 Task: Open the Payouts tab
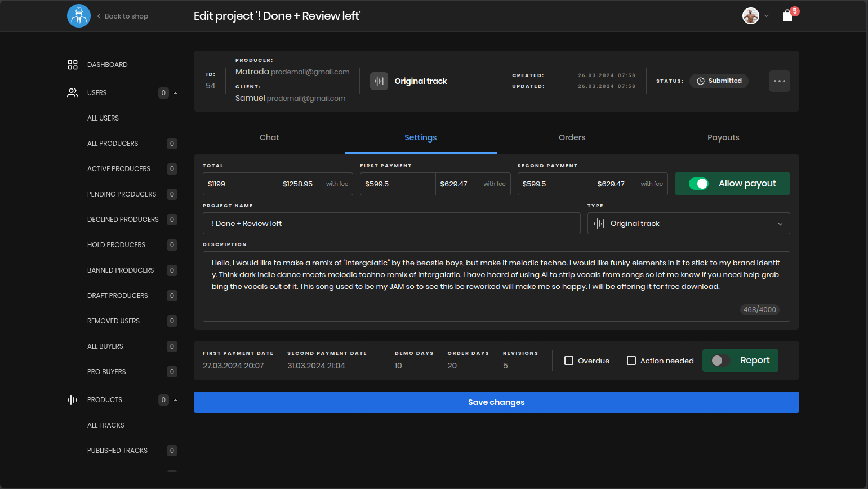click(x=723, y=137)
